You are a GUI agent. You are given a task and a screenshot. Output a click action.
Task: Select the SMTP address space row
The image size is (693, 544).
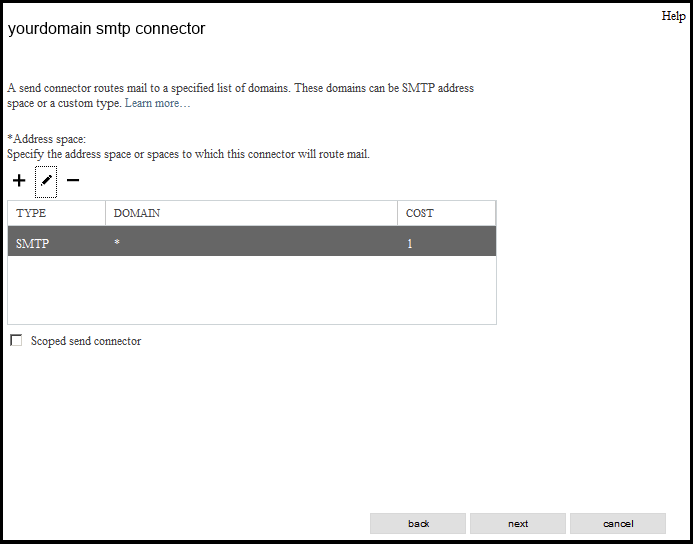point(252,241)
